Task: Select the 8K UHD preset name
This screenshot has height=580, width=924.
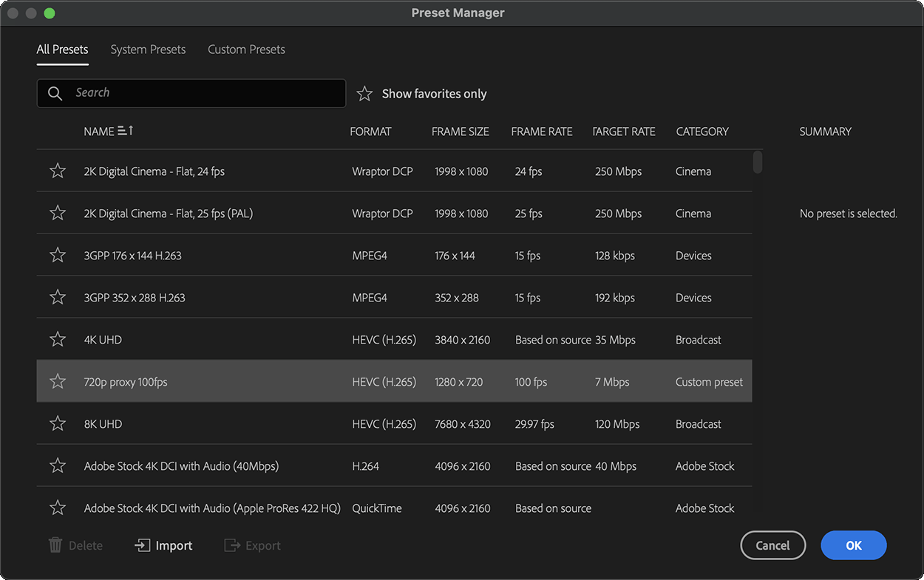Action: (x=103, y=424)
